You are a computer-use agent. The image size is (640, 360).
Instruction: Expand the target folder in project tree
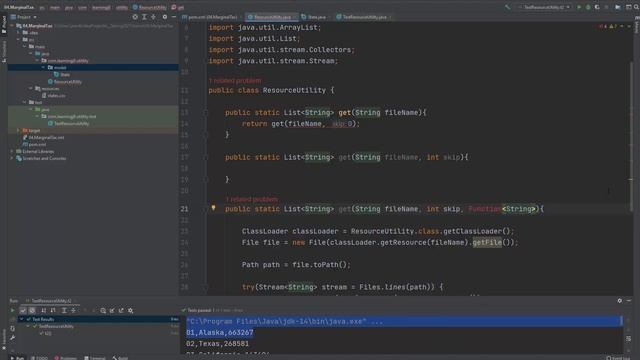[18, 130]
